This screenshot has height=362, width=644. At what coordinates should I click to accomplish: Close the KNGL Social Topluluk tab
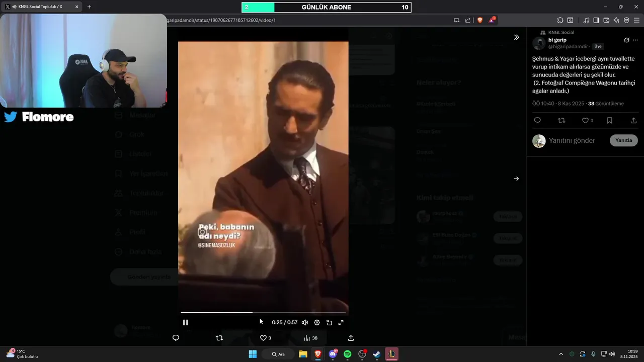click(76, 7)
